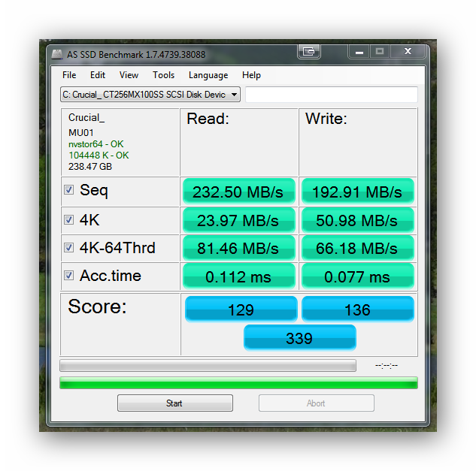Viewport: 476px width, 471px height.
Task: Maximize the benchmark window
Action: coord(380,52)
